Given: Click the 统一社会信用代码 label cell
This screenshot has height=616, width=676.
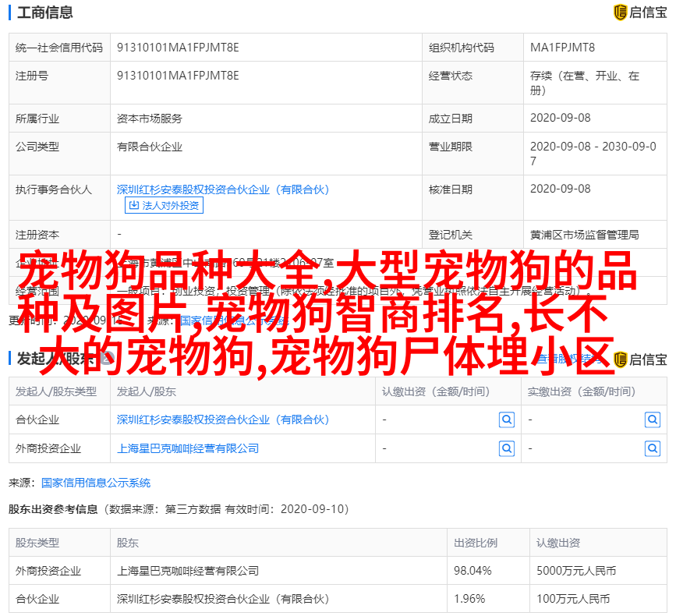Looking at the screenshot, I should [x=59, y=48].
